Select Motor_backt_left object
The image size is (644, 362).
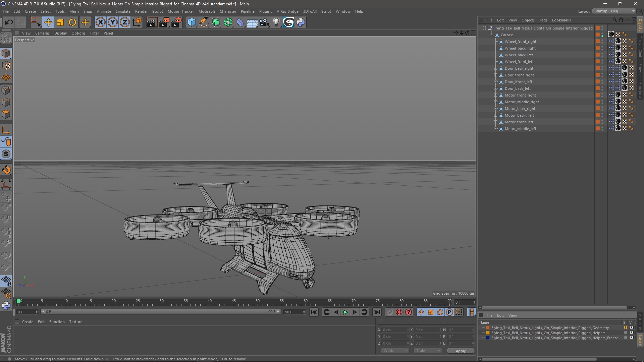[x=519, y=115]
